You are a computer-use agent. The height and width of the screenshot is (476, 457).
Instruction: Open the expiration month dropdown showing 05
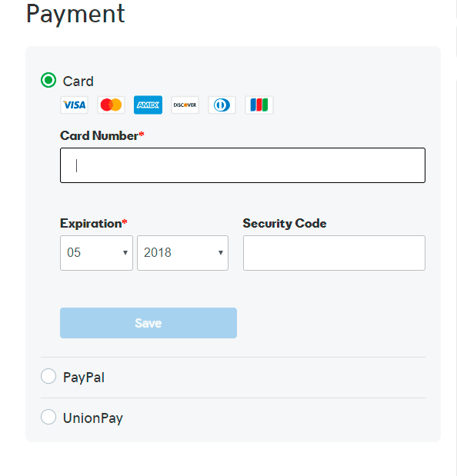click(97, 253)
